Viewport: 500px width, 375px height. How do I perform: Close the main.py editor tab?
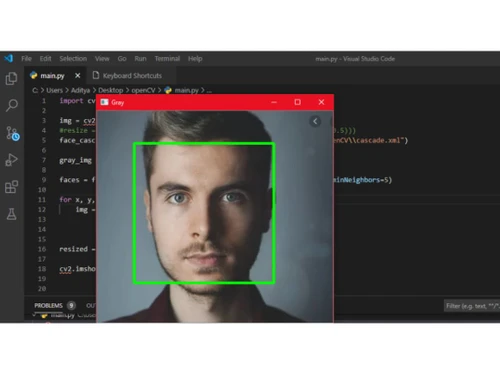[78, 76]
